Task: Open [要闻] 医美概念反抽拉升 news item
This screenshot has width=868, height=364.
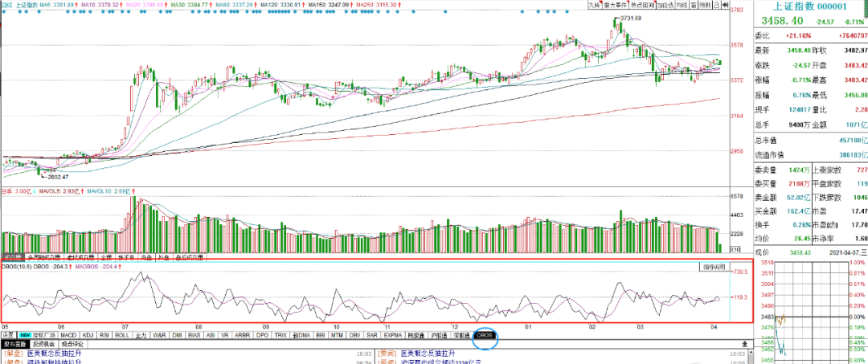Action: click(x=416, y=354)
